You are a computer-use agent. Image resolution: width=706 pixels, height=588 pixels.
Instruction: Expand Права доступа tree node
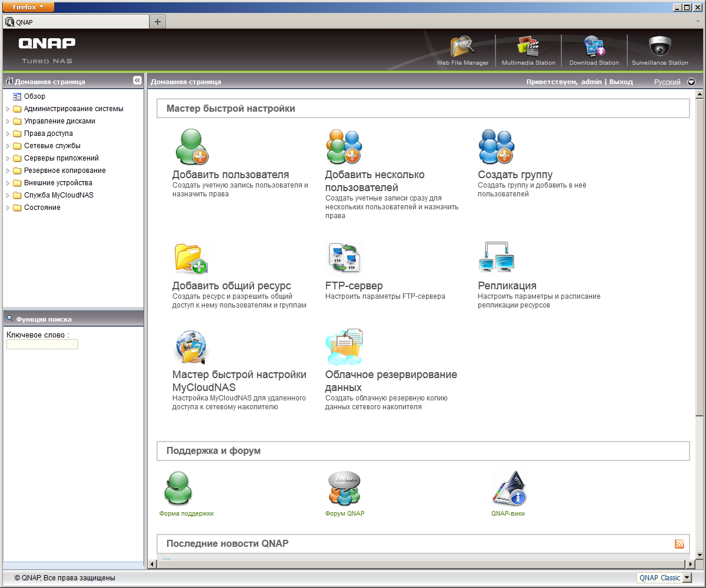coord(8,133)
